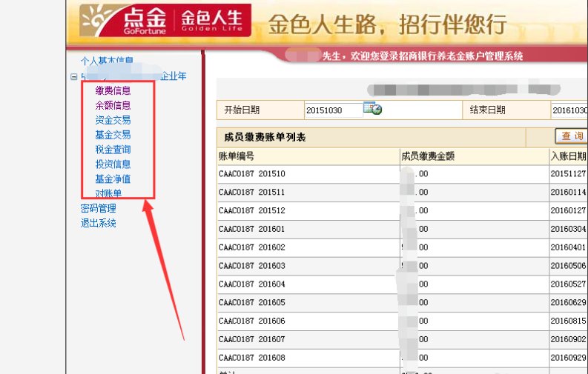Open 个人基本信息 link

pyautogui.click(x=107, y=61)
